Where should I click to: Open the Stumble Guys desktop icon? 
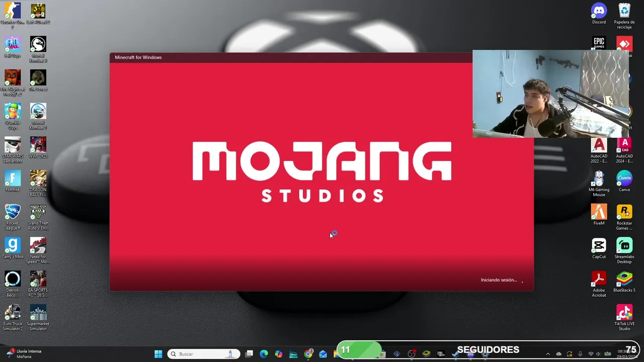pos(13,116)
